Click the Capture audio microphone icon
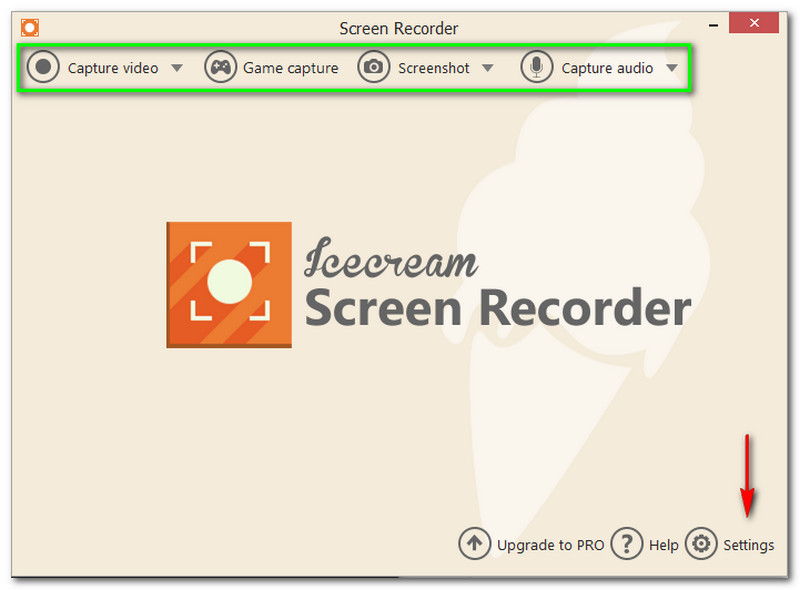 point(536,67)
